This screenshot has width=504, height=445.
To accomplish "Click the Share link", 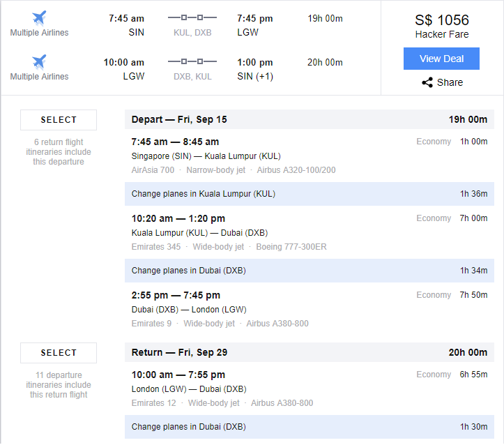I will (442, 82).
